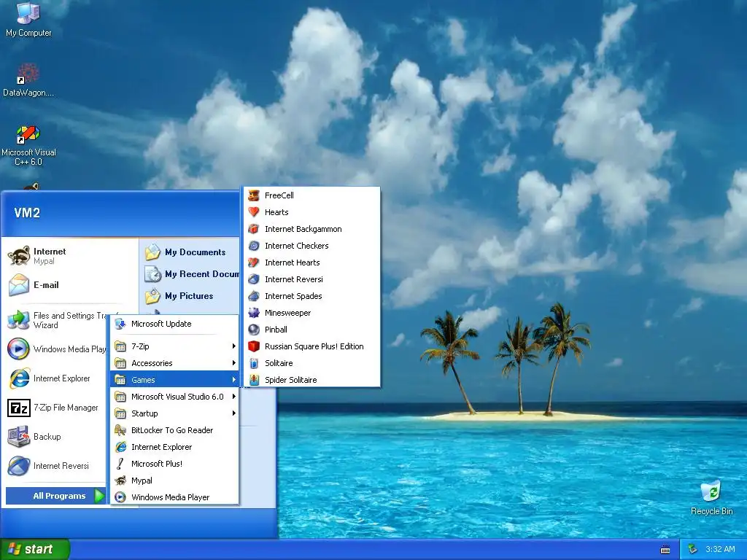Click the Microsoft Update icon
Screen dimensions: 747x560
(x=120, y=324)
